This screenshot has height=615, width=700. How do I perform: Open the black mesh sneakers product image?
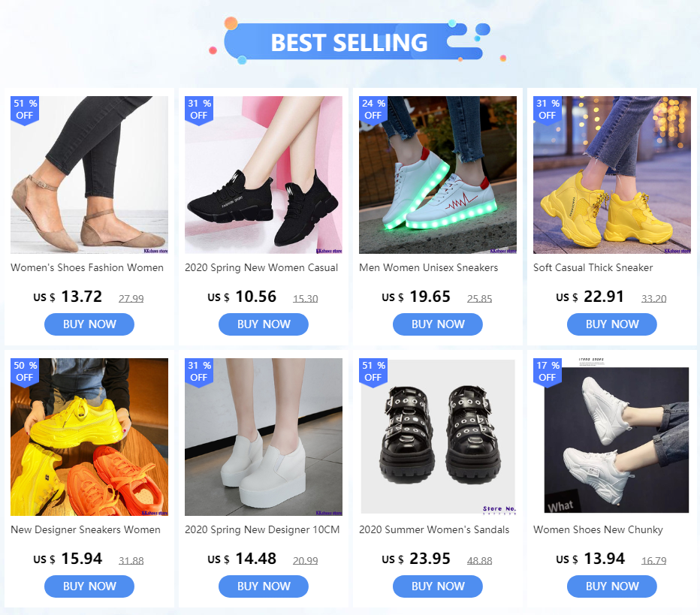[264, 175]
